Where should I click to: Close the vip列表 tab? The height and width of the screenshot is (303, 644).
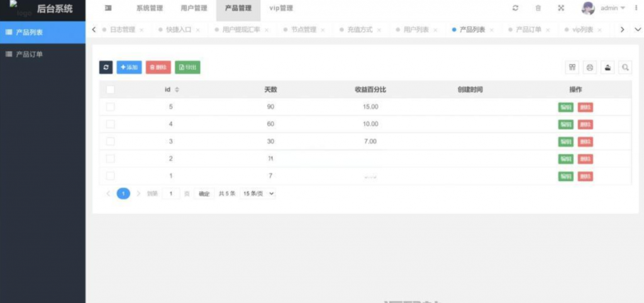click(599, 30)
